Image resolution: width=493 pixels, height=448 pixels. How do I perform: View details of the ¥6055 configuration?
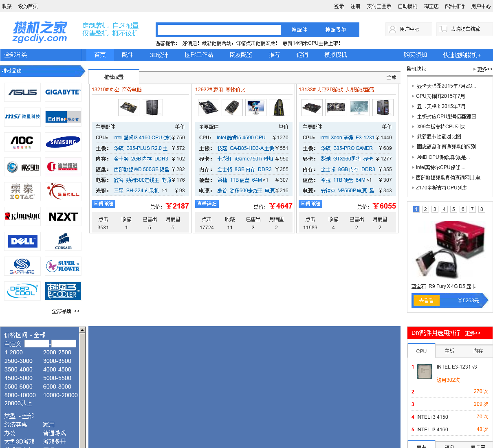point(310,204)
